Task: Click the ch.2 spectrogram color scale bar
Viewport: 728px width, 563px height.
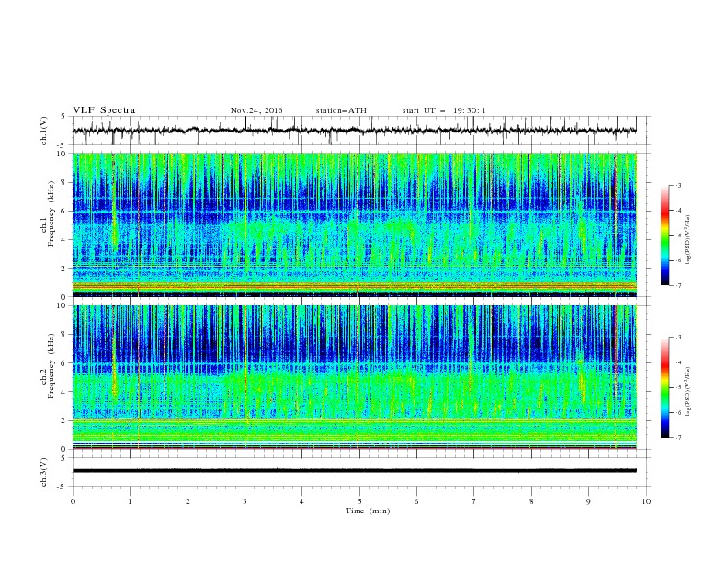Action: pos(665,387)
